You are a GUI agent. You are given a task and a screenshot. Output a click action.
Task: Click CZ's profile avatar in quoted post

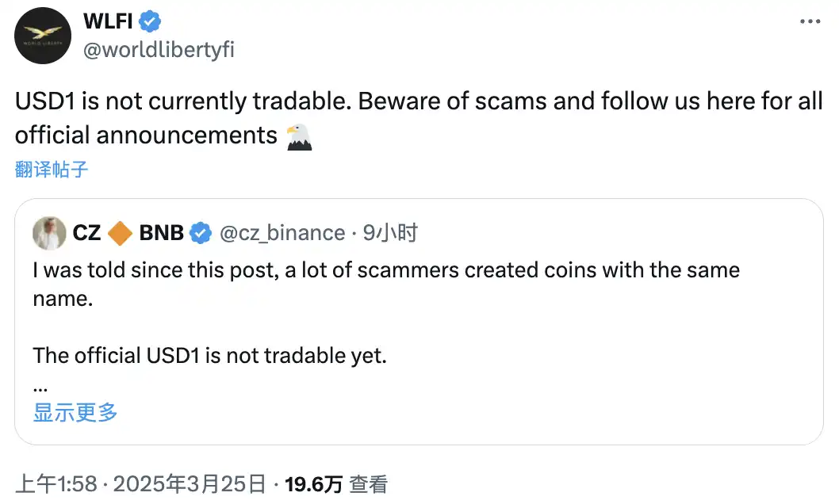(49, 233)
